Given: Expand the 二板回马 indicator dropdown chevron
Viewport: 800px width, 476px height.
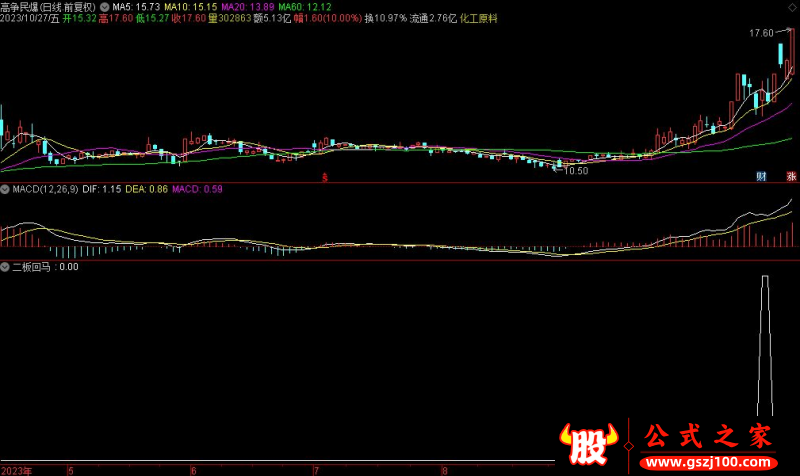Looking at the screenshot, I should click(5, 267).
